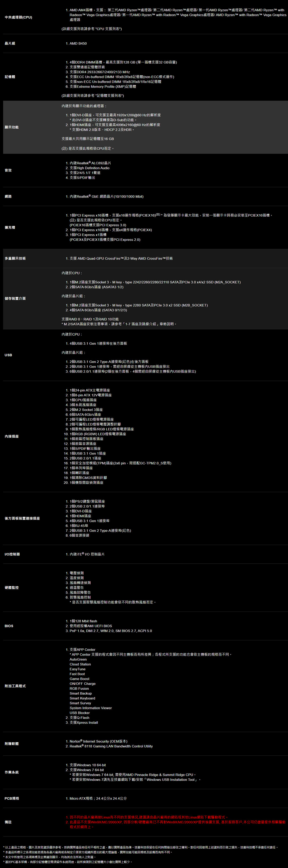The height and width of the screenshot is (868, 288).
Task: Select the 記憶體 section label
Action: tap(10, 77)
